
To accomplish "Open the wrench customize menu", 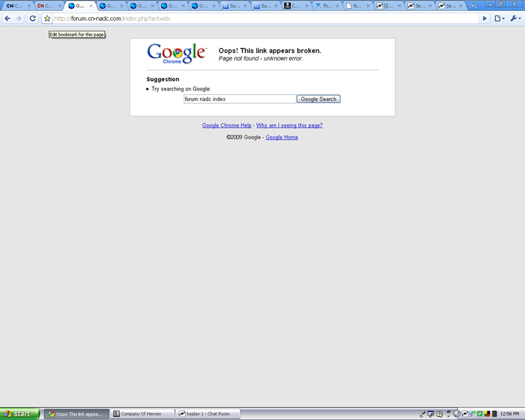I will (516, 18).
